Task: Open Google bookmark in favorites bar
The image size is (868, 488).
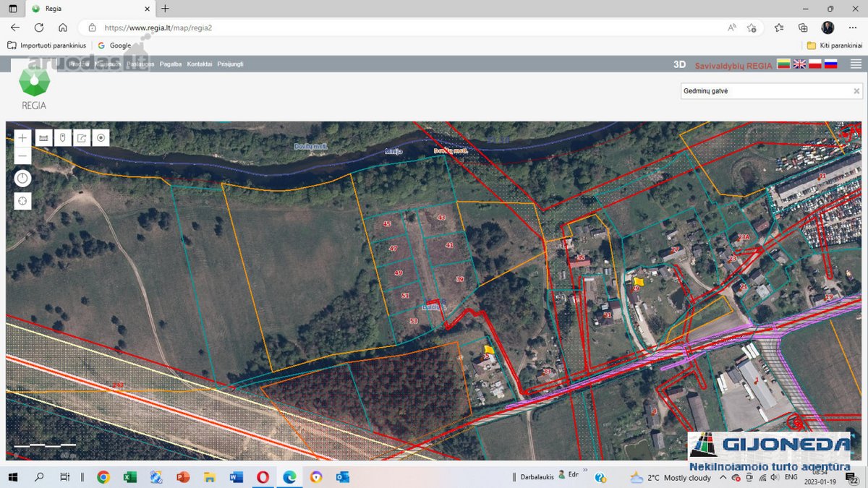Action: click(x=114, y=46)
